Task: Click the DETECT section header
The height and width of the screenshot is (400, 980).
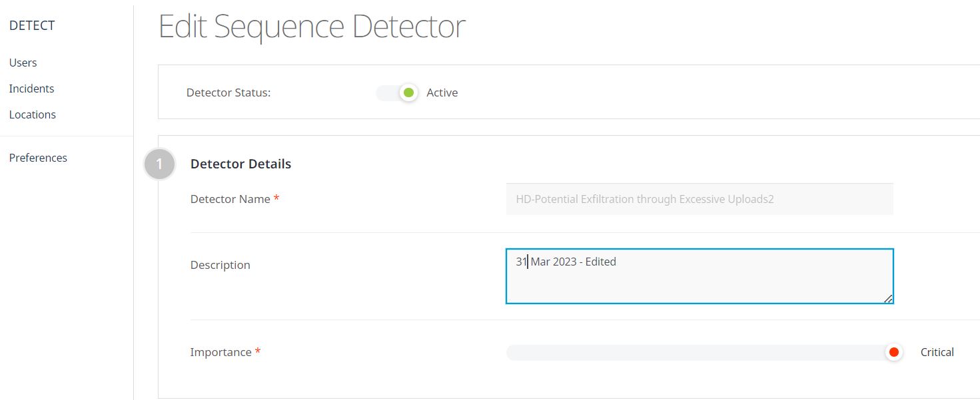Action: (32, 26)
